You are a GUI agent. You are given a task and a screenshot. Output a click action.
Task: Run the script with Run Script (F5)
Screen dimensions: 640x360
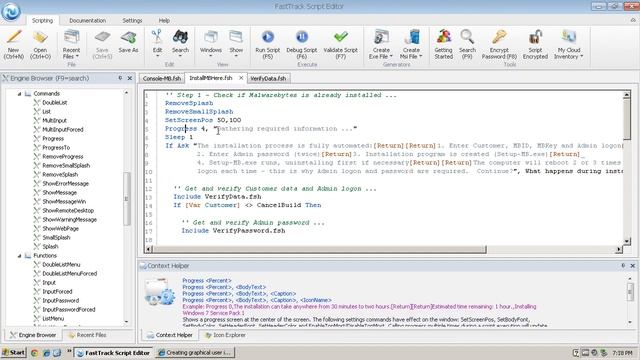(x=267, y=44)
